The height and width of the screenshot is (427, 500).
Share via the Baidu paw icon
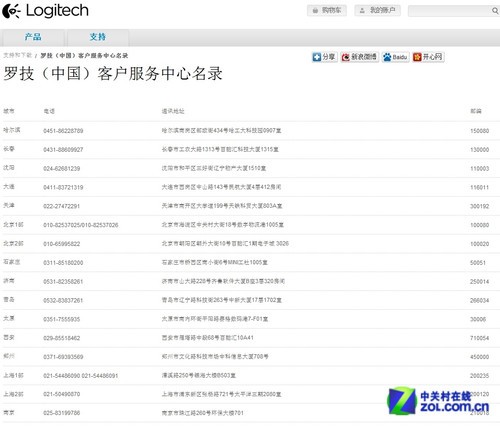coord(395,57)
